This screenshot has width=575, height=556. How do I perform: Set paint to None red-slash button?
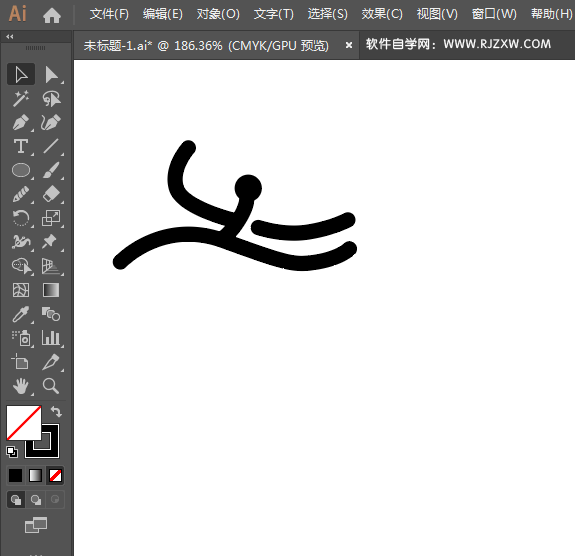point(55,476)
